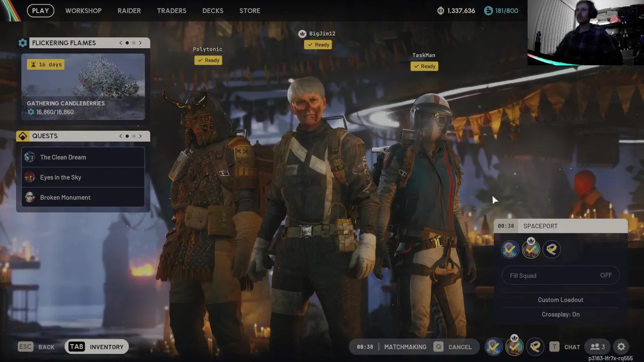This screenshot has height=362, width=644.
Task: Click The Clean Dream quest giver portrait
Action: (30, 157)
